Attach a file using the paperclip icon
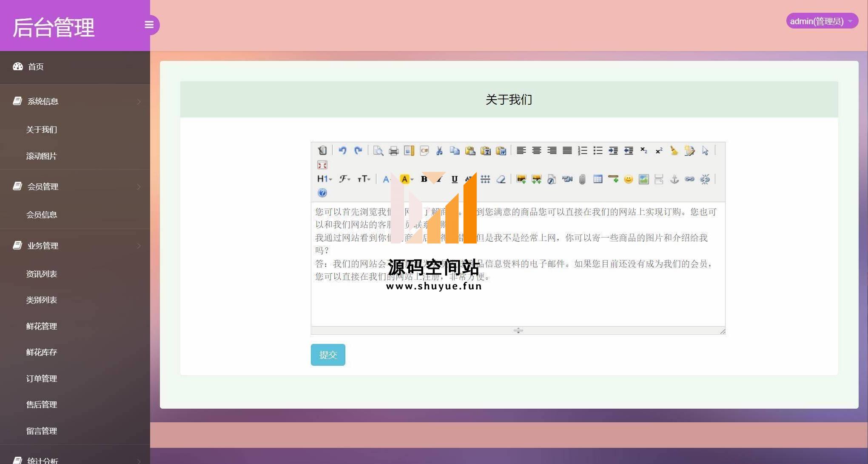 coord(582,179)
